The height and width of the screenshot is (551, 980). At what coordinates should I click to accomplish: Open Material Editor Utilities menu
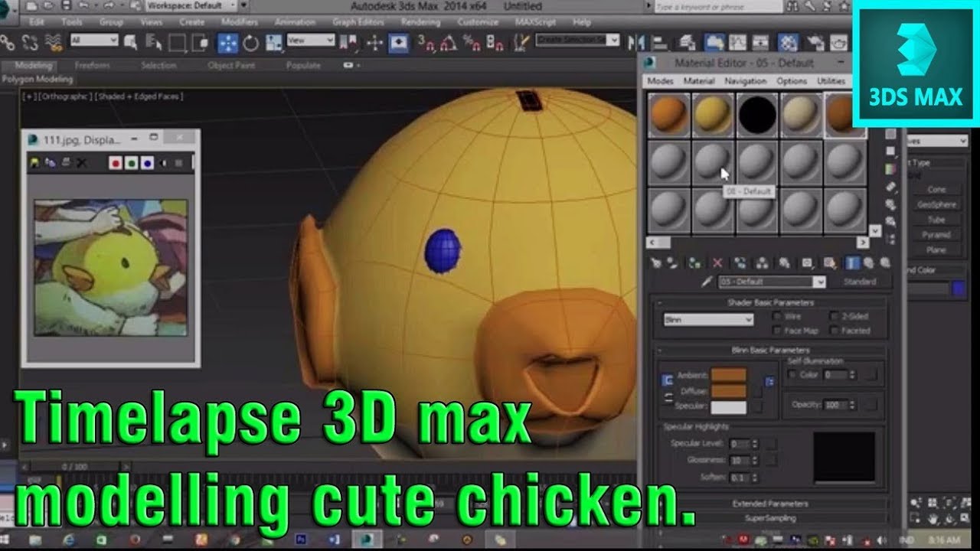point(831,81)
